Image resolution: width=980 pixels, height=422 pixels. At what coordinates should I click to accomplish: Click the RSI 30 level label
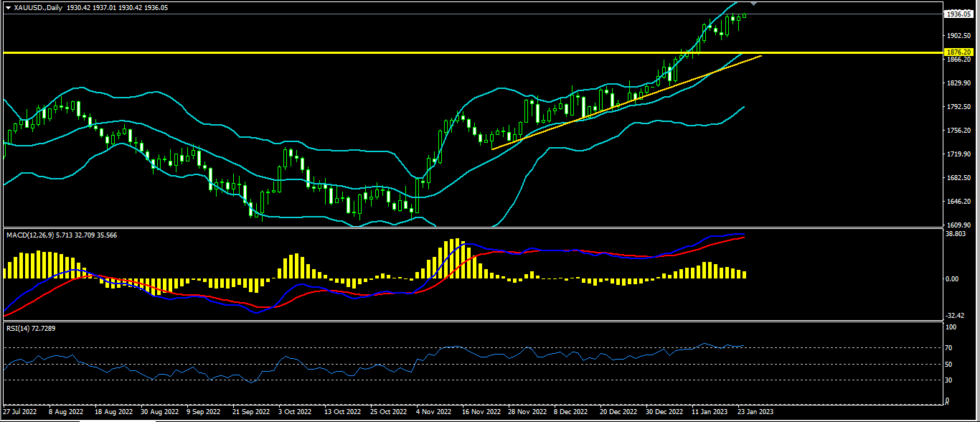pyautogui.click(x=951, y=380)
